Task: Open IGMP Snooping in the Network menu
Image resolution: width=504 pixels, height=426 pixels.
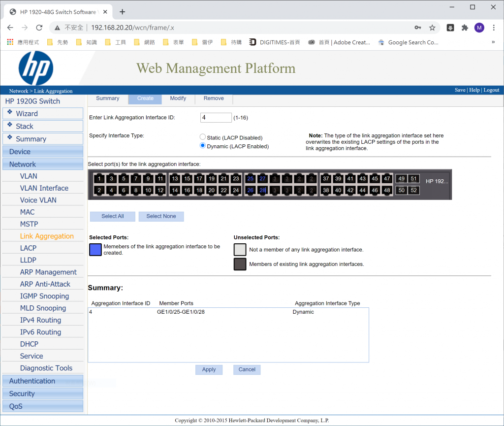Action: pos(44,296)
